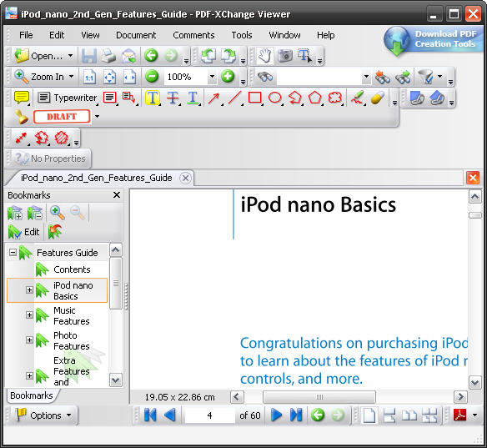Viewport: 487px width, 448px height.
Task: Click the green zoom out minus button
Action: (152, 77)
